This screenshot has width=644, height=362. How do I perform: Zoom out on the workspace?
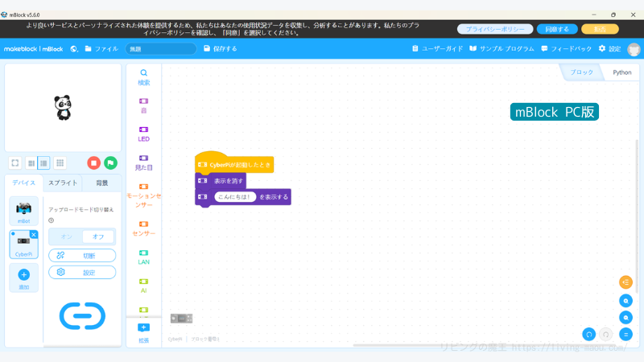625,318
